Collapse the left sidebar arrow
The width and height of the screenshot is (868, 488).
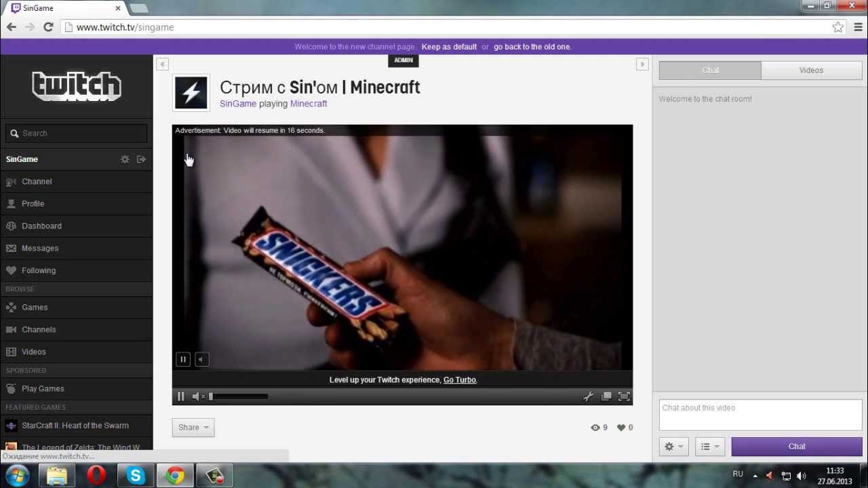(x=162, y=64)
